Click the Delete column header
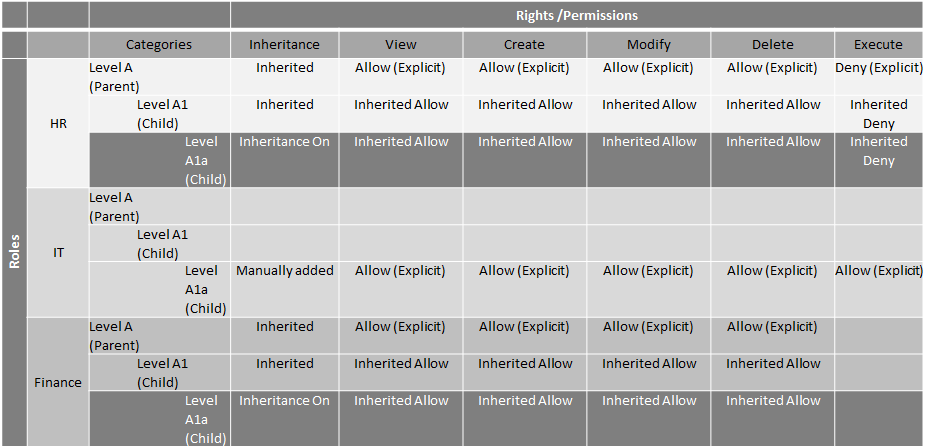 coord(772,44)
